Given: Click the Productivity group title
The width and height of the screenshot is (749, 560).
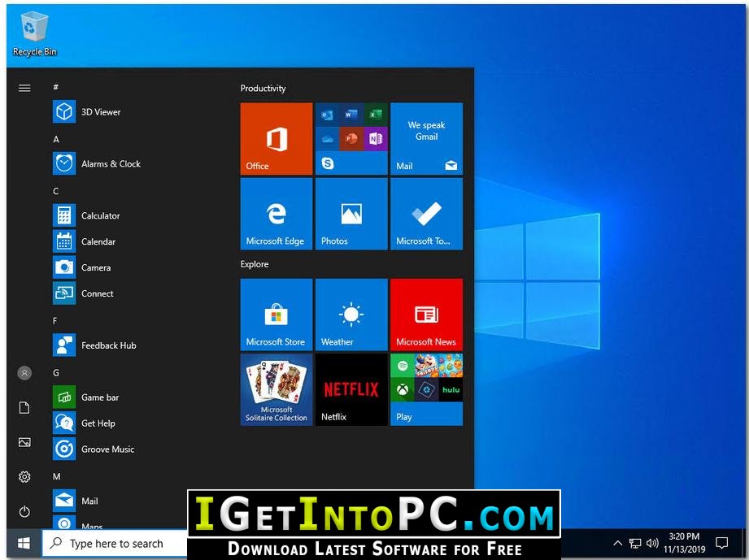Looking at the screenshot, I should (x=263, y=89).
